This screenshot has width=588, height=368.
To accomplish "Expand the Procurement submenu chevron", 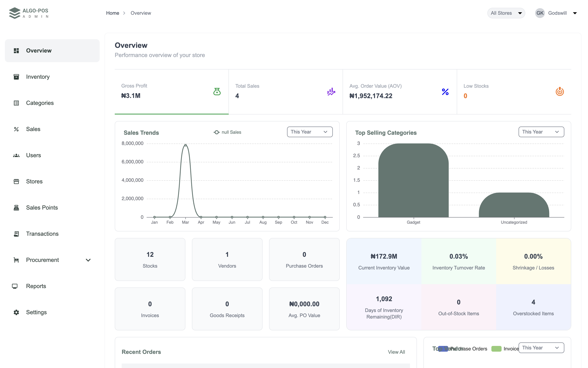I will coord(88,260).
